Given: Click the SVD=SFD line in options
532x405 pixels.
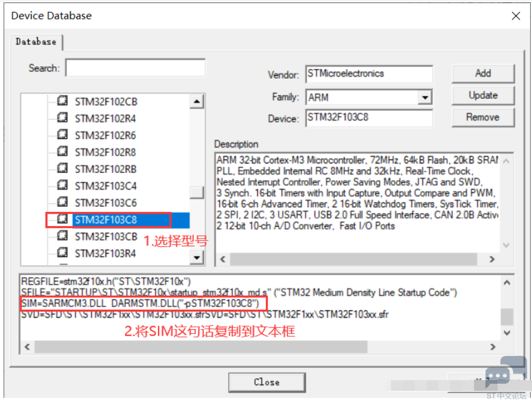Looking at the screenshot, I should tap(204, 314).
